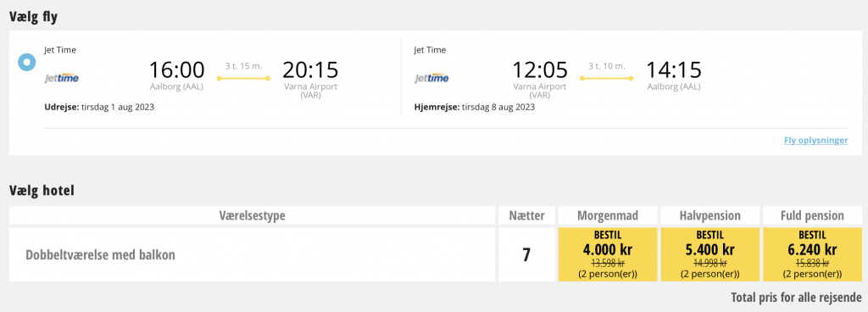The height and width of the screenshot is (312, 868).
Task: Click the 14:15 Aalborg return arrival time
Action: (674, 70)
